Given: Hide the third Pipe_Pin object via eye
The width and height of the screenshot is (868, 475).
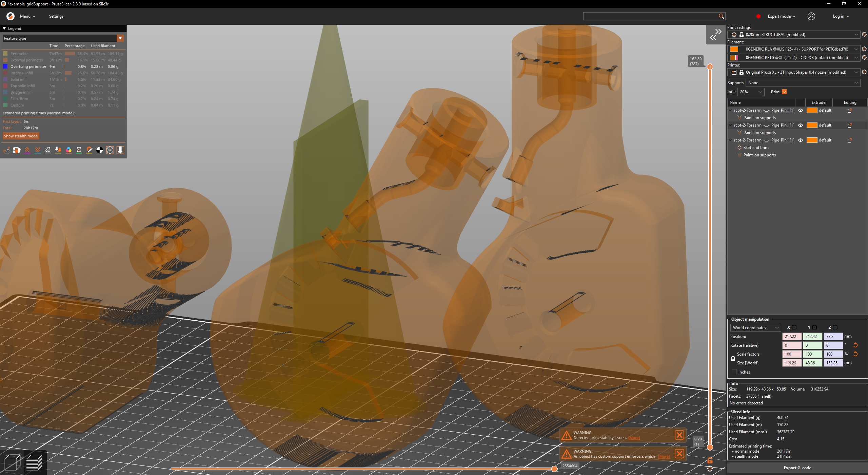Looking at the screenshot, I should pyautogui.click(x=801, y=140).
